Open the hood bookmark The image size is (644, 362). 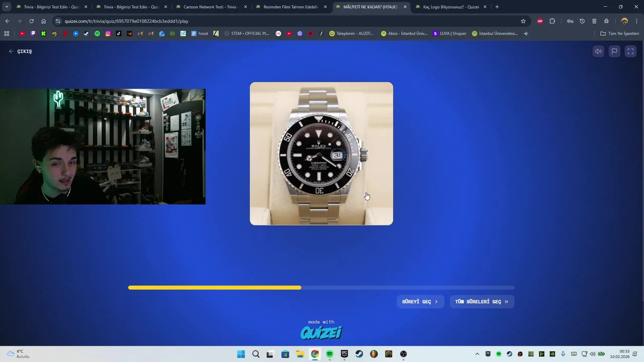point(199,34)
